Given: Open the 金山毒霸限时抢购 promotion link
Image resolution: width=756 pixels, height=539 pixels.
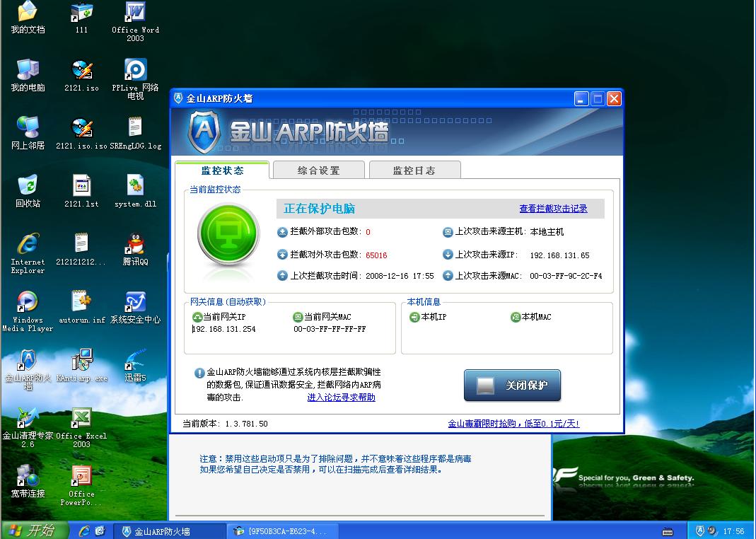Looking at the screenshot, I should 513,423.
